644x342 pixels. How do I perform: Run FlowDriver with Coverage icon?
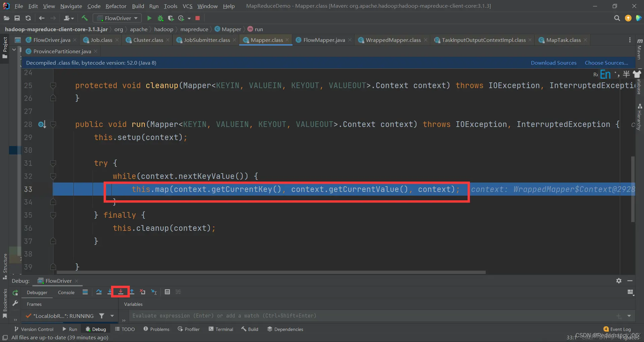(171, 18)
